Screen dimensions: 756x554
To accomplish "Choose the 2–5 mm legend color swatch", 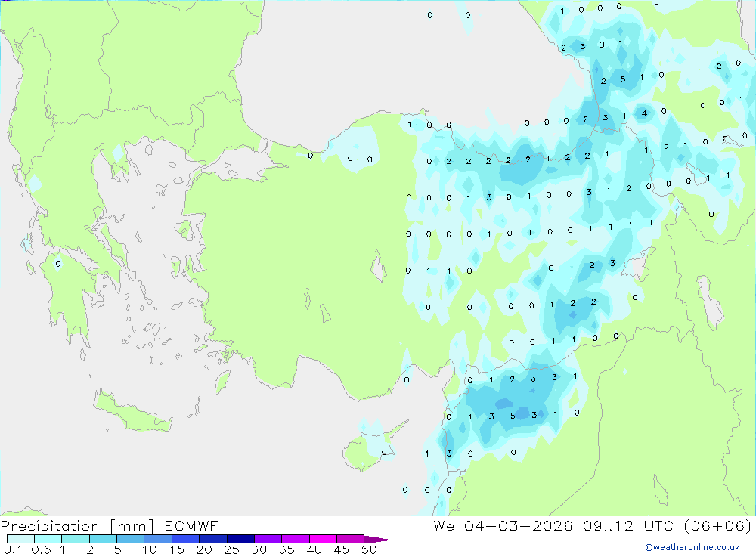I will tap(103, 539).
